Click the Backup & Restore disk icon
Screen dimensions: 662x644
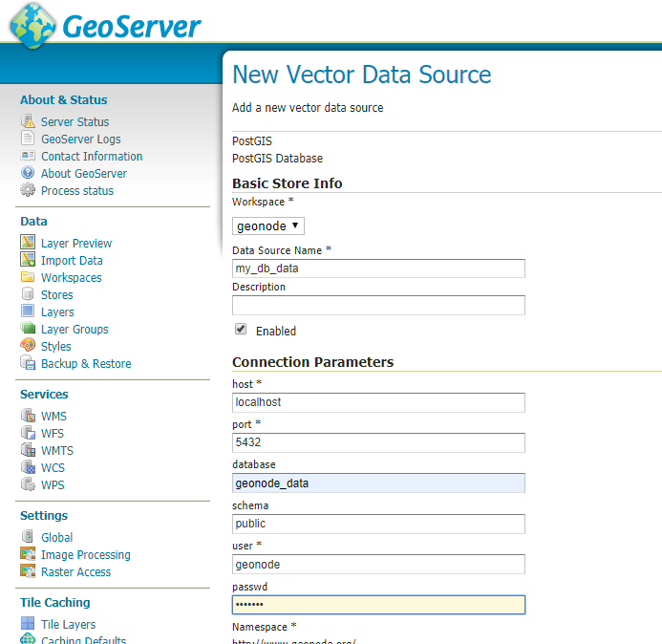point(28,363)
